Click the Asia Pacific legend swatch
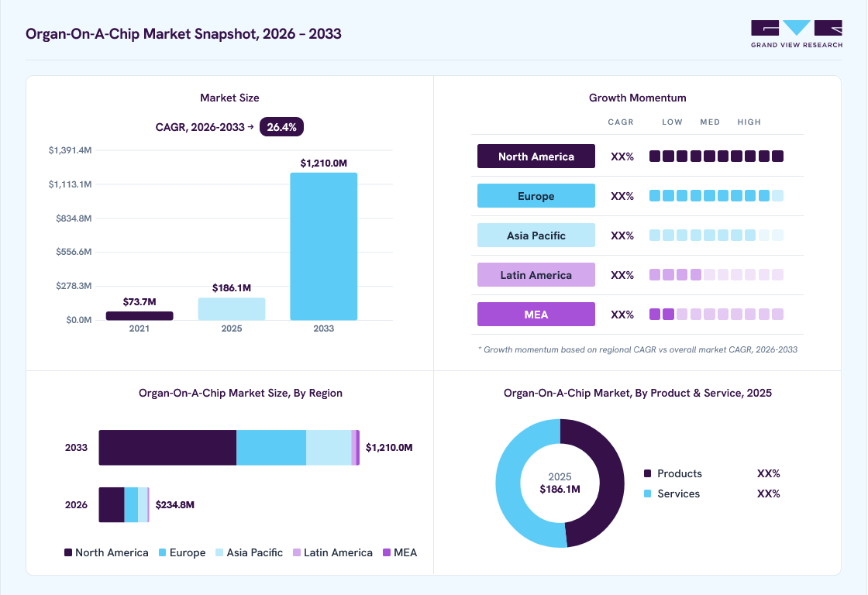 219,552
